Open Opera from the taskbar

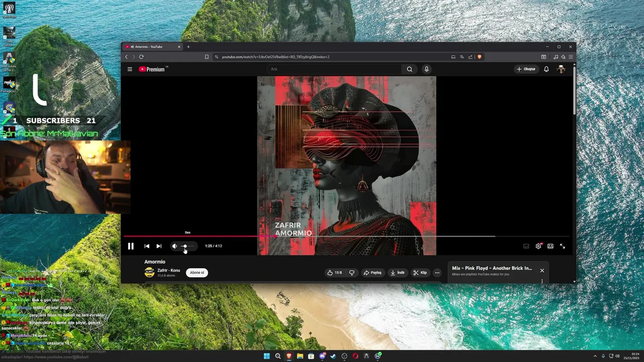355,356
